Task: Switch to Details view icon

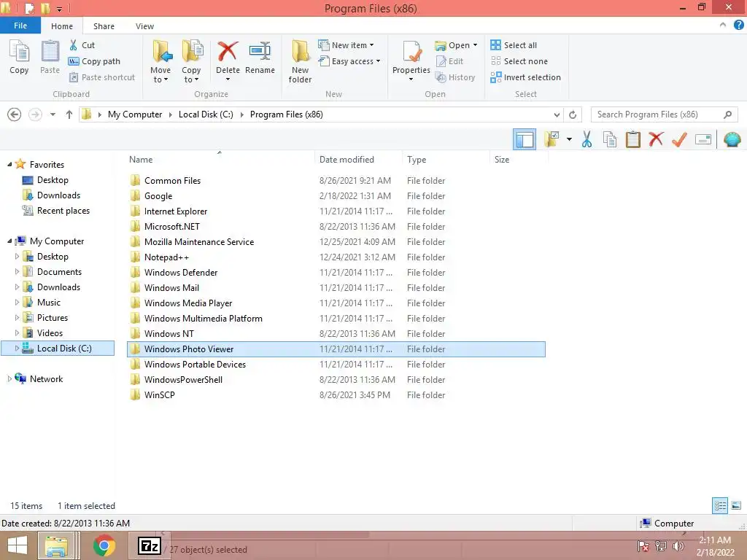Action: (x=720, y=506)
